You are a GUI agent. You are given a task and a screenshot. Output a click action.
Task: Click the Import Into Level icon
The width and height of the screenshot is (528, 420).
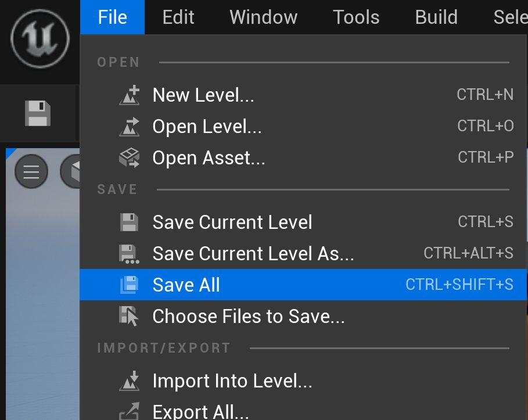tap(130, 381)
